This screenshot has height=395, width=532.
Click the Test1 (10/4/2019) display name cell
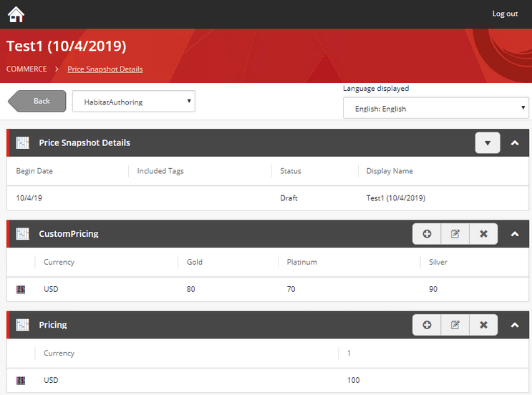(x=396, y=198)
